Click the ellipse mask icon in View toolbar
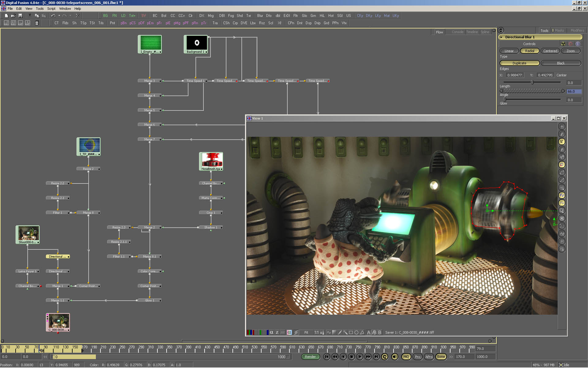The width and height of the screenshot is (588, 368). pyautogui.click(x=356, y=332)
